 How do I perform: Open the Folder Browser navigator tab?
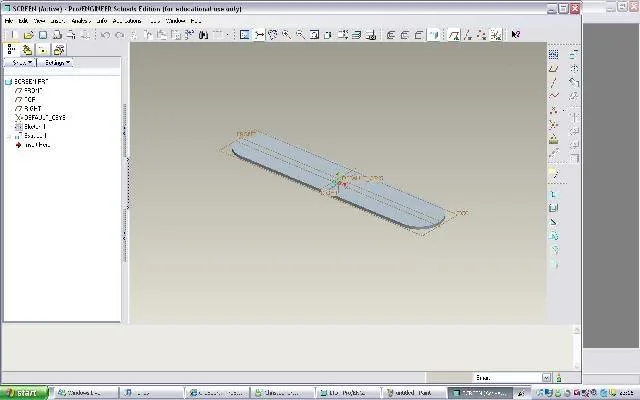pyautogui.click(x=27, y=50)
